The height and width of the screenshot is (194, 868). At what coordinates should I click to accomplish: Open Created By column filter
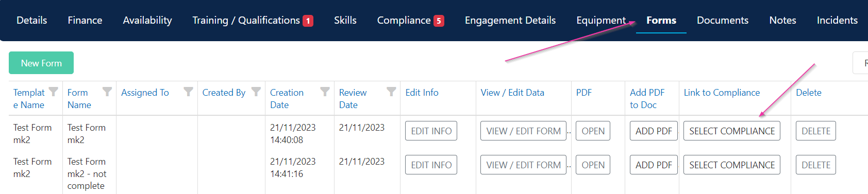click(x=256, y=92)
